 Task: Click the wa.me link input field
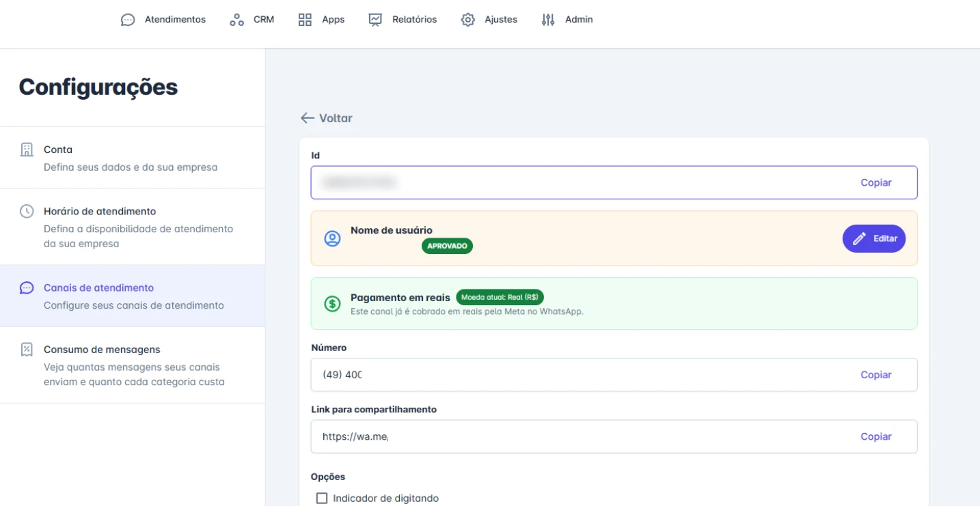click(614, 436)
